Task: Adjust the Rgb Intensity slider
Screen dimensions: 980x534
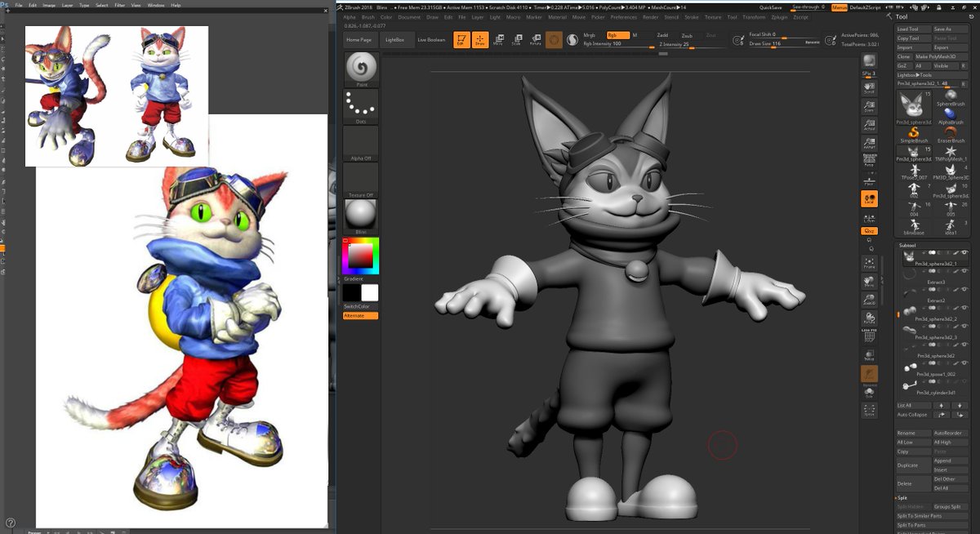Action: click(618, 44)
